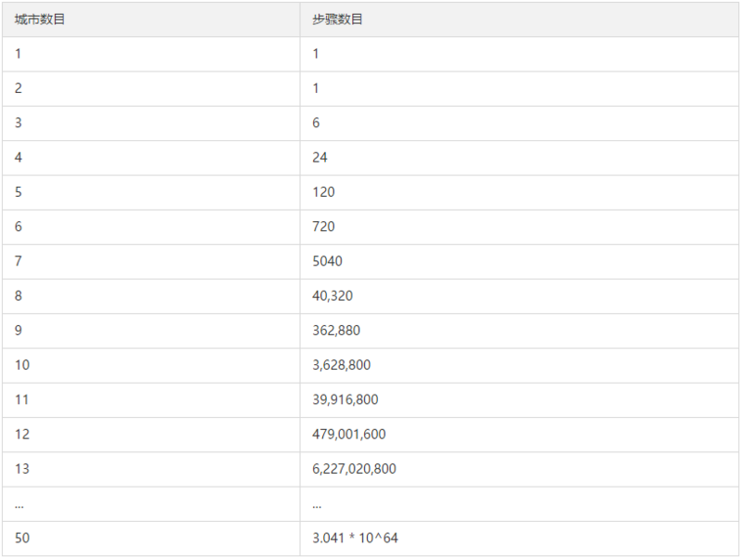The image size is (743, 560).
Task: Click city count 13 cell
Action: coord(22,469)
